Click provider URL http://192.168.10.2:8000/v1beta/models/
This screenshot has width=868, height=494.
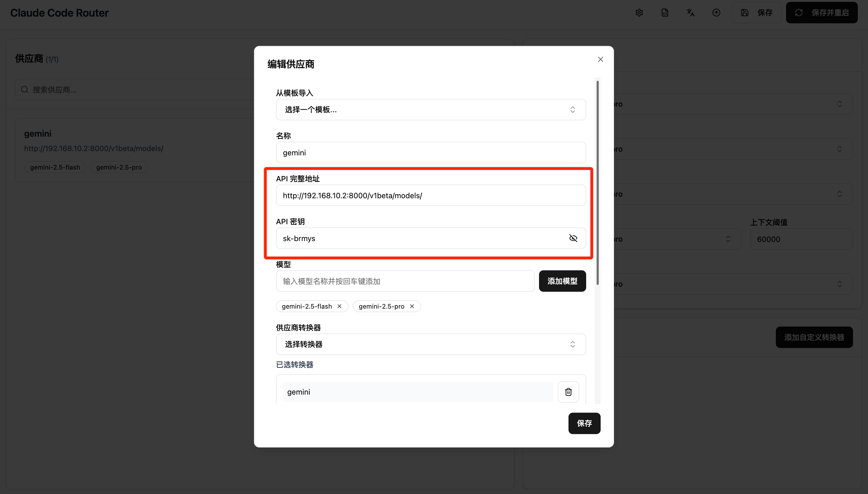click(93, 149)
